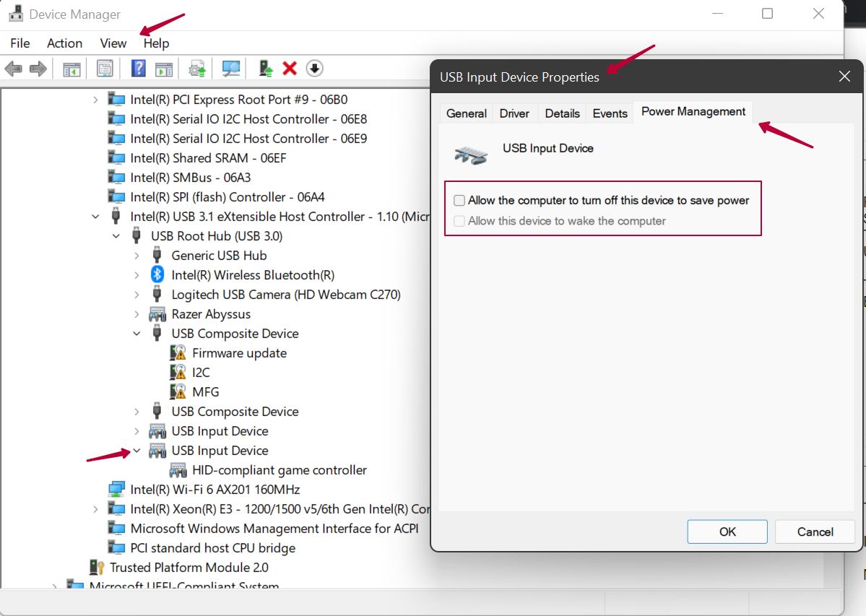Confirm the properties dialog with OK
The height and width of the screenshot is (616, 866).
point(727,532)
